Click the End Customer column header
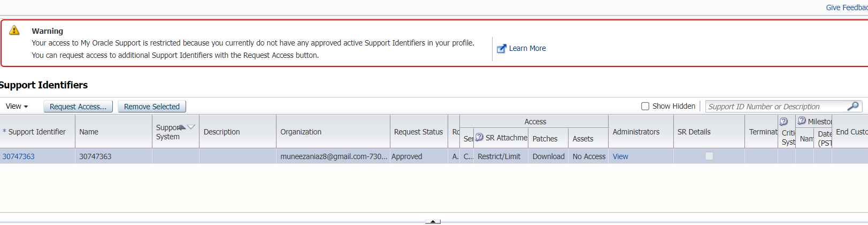The height and width of the screenshot is (225, 868). (x=850, y=132)
